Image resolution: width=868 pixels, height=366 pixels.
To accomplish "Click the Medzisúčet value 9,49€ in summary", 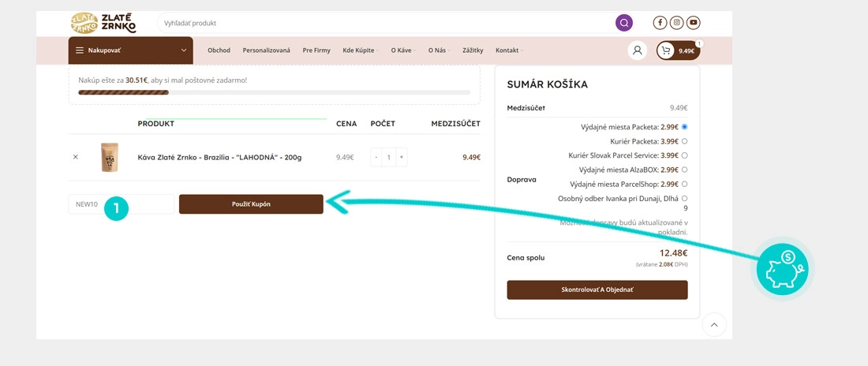I will pyautogui.click(x=678, y=108).
